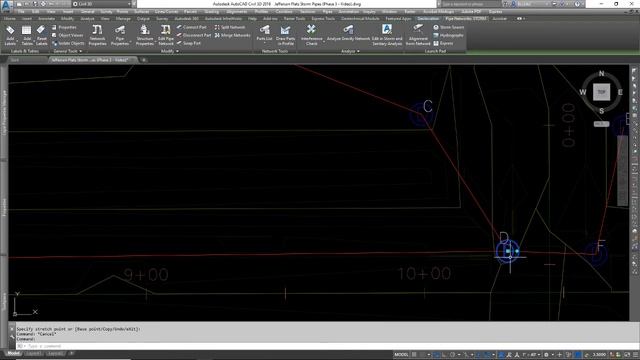Image resolution: width=640 pixels, height=360 pixels.
Task: Open the AutoCAD application menu button
Action: coord(6,6)
